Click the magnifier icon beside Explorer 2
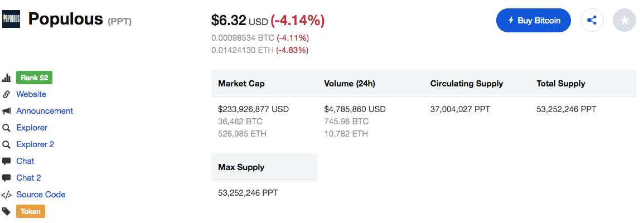644x223 pixels. tap(7, 145)
